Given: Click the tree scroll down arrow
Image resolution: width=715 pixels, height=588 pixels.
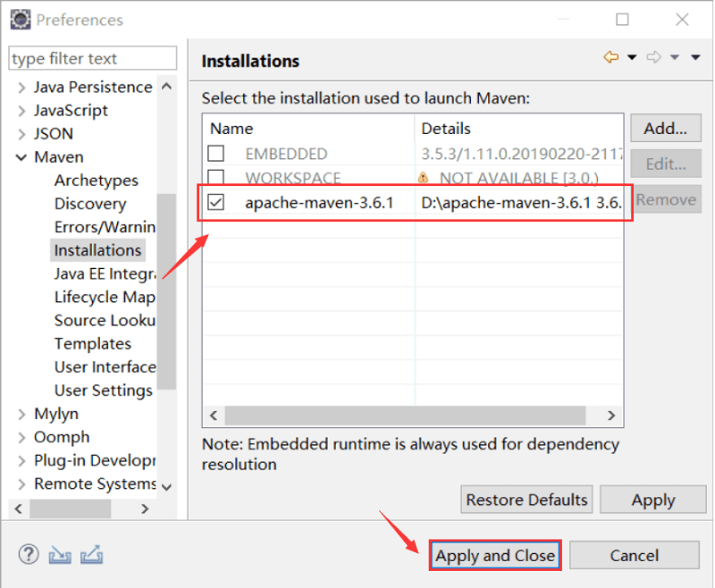Looking at the screenshot, I should (x=167, y=487).
